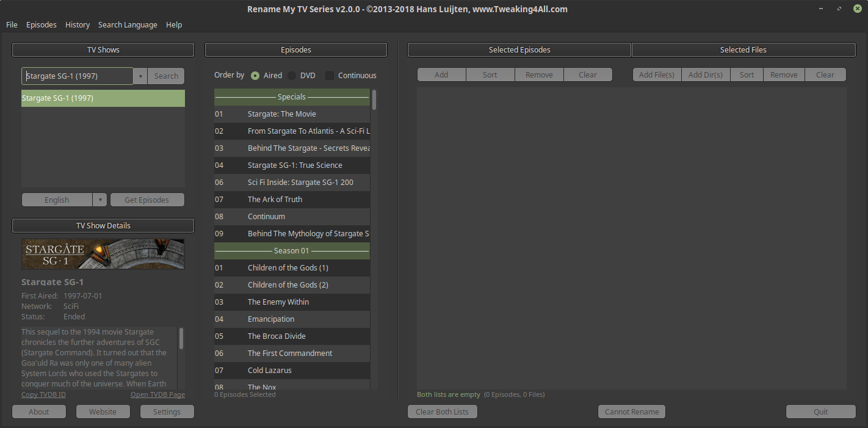This screenshot has height=428, width=868.
Task: Select the Cold Lazarus episode row
Action: [292, 370]
